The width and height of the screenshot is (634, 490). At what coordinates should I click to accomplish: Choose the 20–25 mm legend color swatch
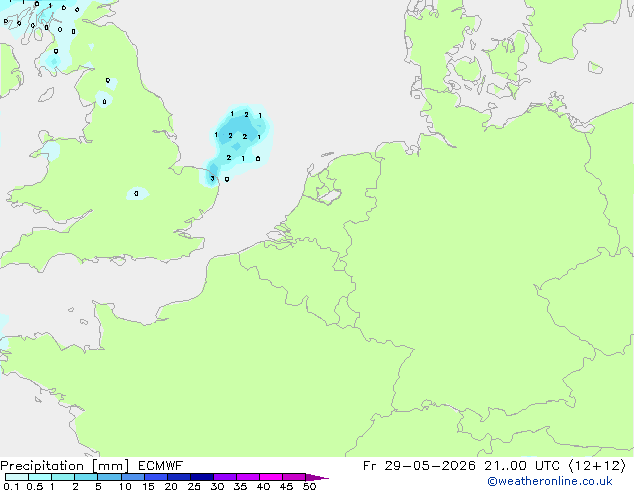tap(178, 477)
